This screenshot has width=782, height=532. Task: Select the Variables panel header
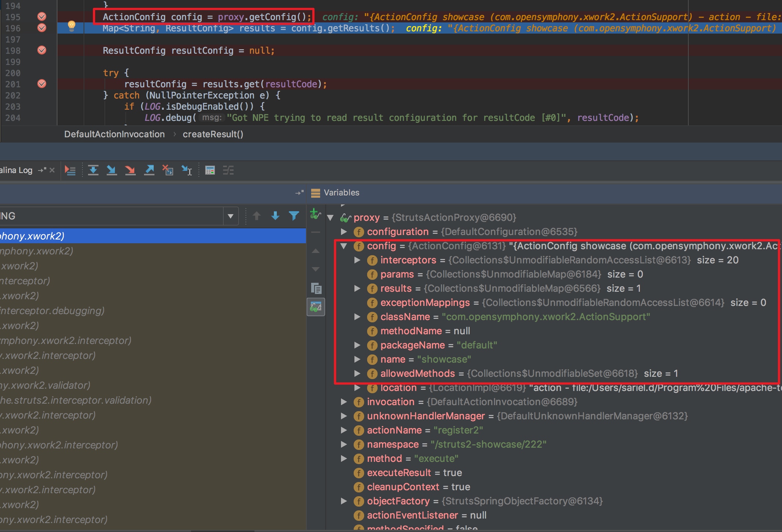pos(341,193)
